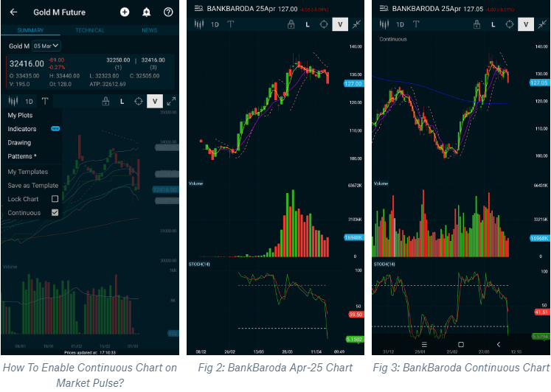Tap Android back arrow in navigation bar
Image resolution: width=551 pixels, height=392 pixels.
click(499, 345)
